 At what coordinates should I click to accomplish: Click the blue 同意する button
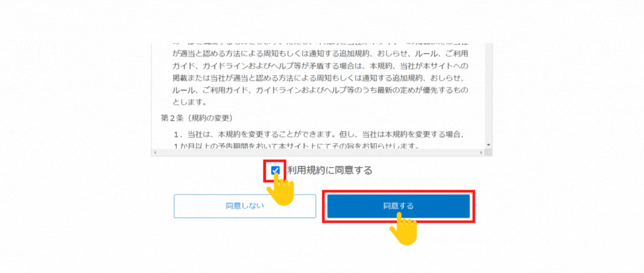coord(398,206)
